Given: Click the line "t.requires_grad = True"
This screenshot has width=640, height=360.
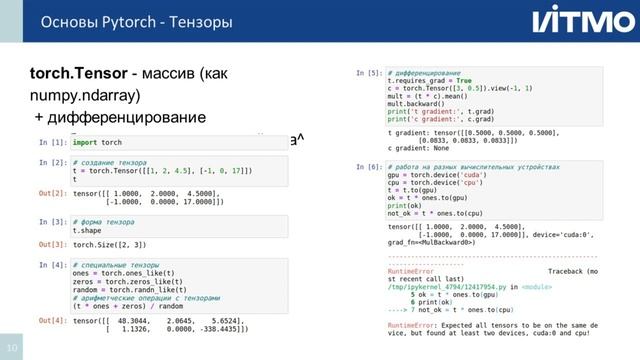Looking at the screenshot, I should tap(429, 81).
